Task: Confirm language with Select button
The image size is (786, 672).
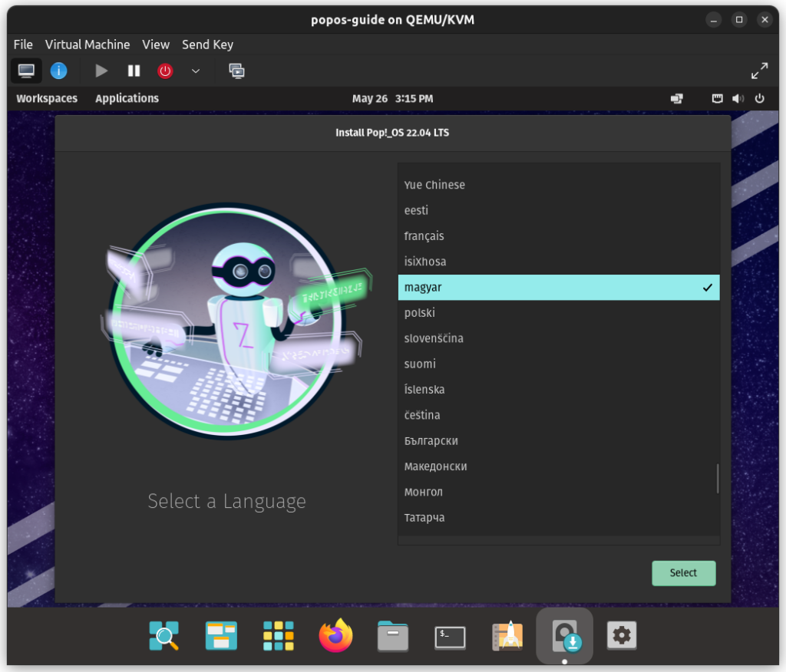Action: tap(683, 573)
